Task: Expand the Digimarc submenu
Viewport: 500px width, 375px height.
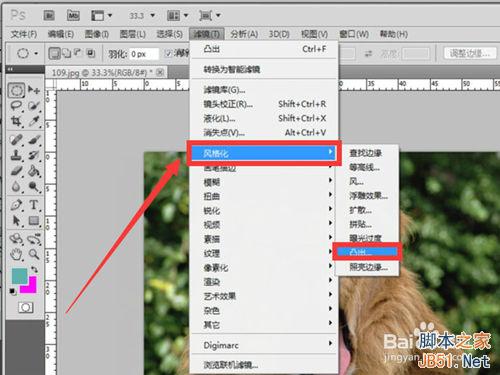Action: [x=264, y=345]
